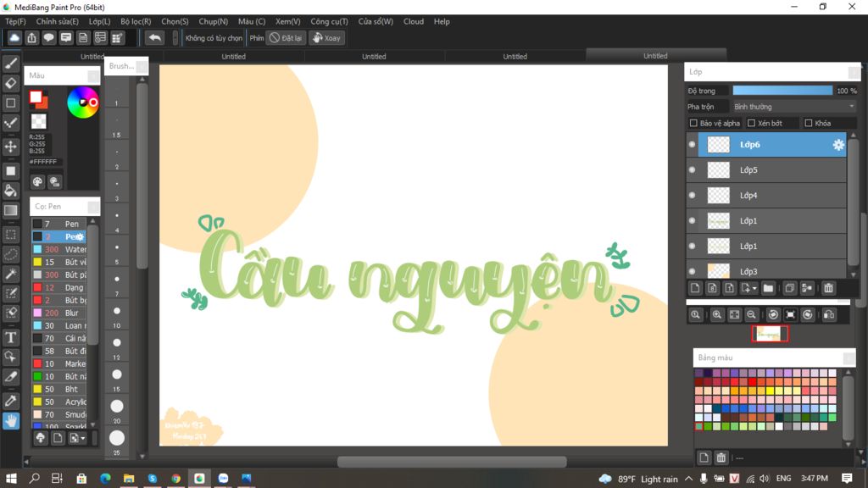Enable the Khóa checkbox
868x488 pixels.
pyautogui.click(x=808, y=123)
